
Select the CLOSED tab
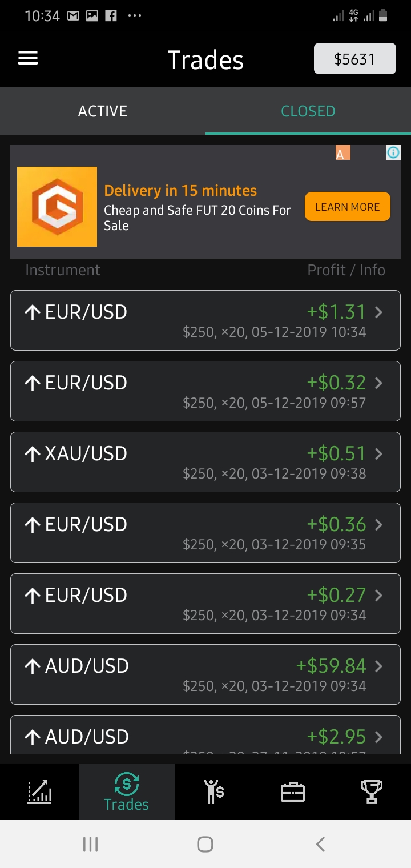tap(308, 111)
